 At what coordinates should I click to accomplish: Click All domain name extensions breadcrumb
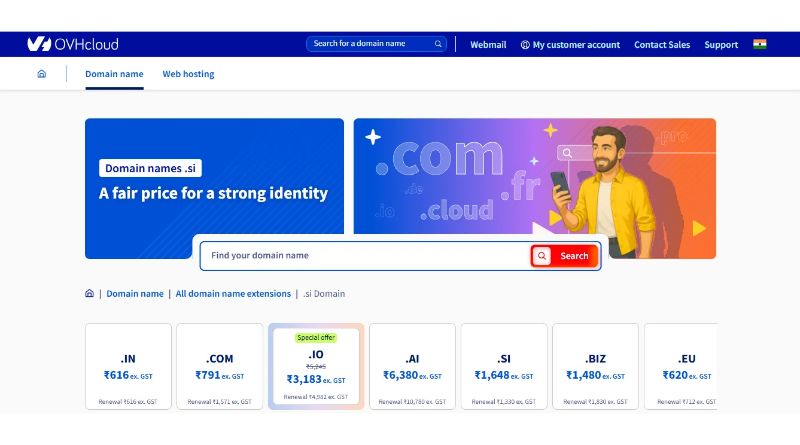tap(233, 294)
